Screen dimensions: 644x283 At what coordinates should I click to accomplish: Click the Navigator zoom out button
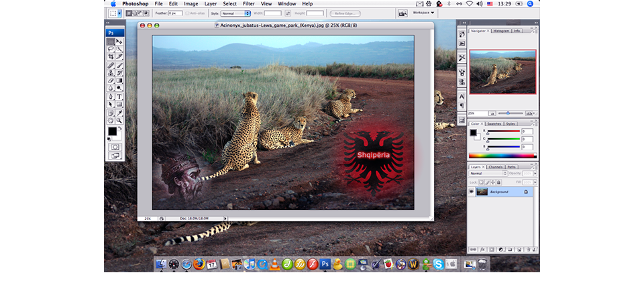pos(492,113)
